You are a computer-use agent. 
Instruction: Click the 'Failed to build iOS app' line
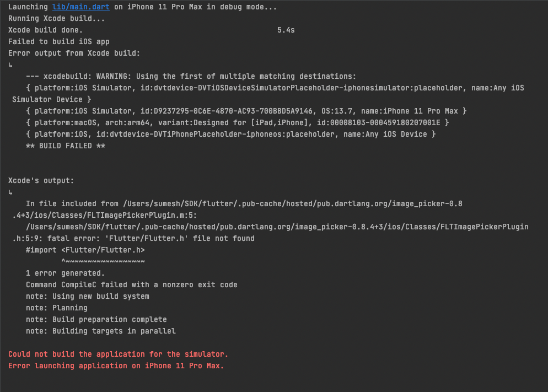pos(58,42)
